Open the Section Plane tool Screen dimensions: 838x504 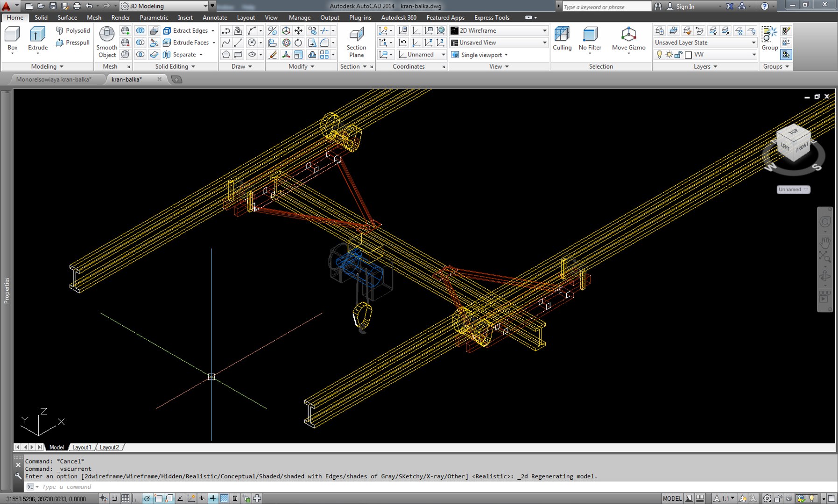[x=356, y=42]
